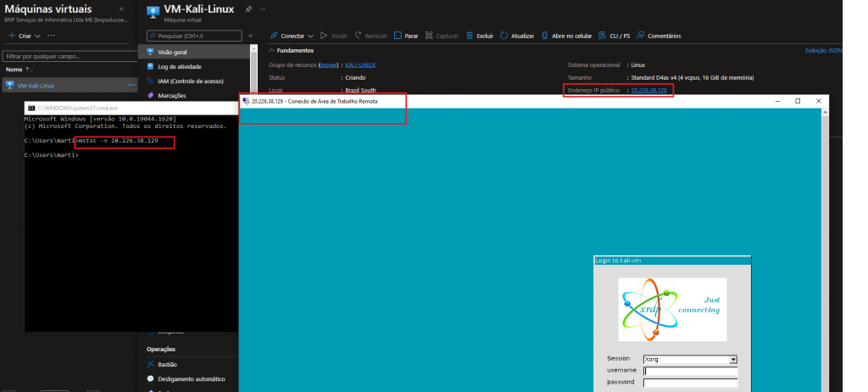Collapse the Fundamentos section

272,50
